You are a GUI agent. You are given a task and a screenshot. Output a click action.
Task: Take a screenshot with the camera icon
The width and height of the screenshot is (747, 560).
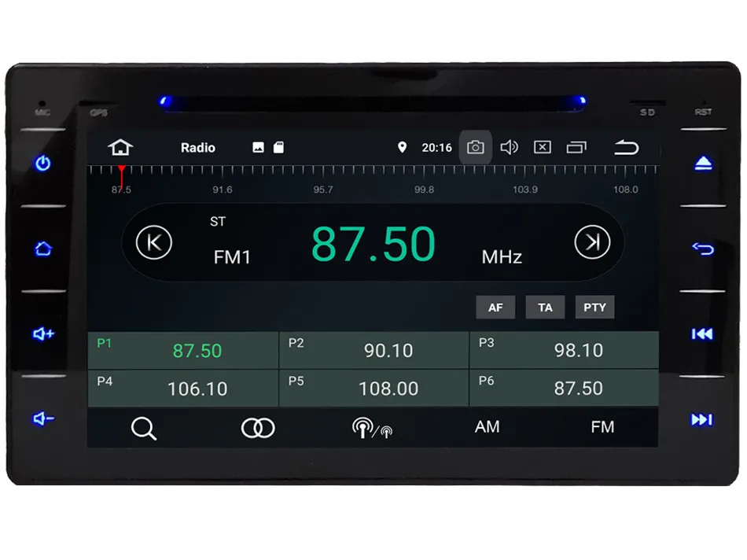click(475, 147)
